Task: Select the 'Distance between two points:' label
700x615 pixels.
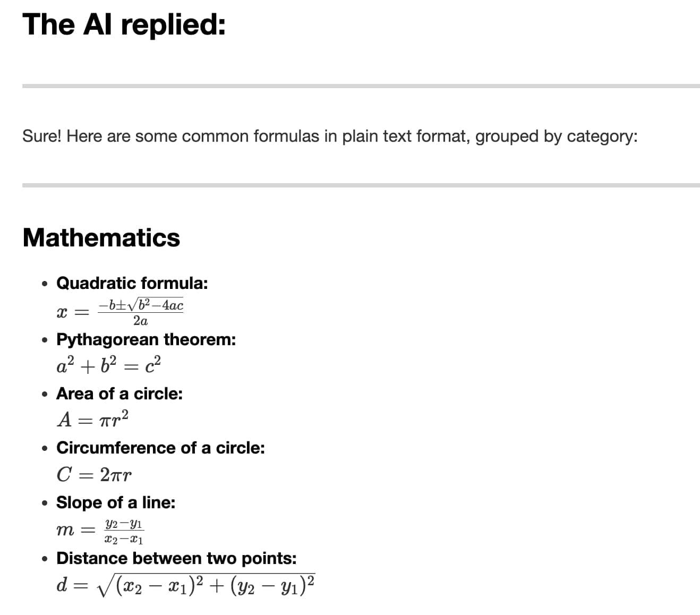Action: pyautogui.click(x=176, y=558)
